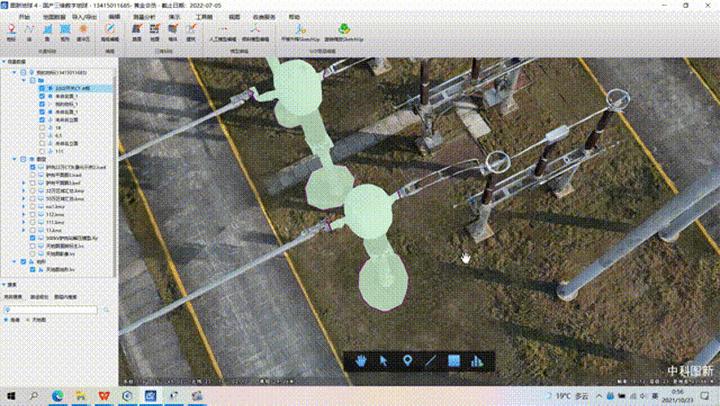Click the search text input field

tap(51, 310)
